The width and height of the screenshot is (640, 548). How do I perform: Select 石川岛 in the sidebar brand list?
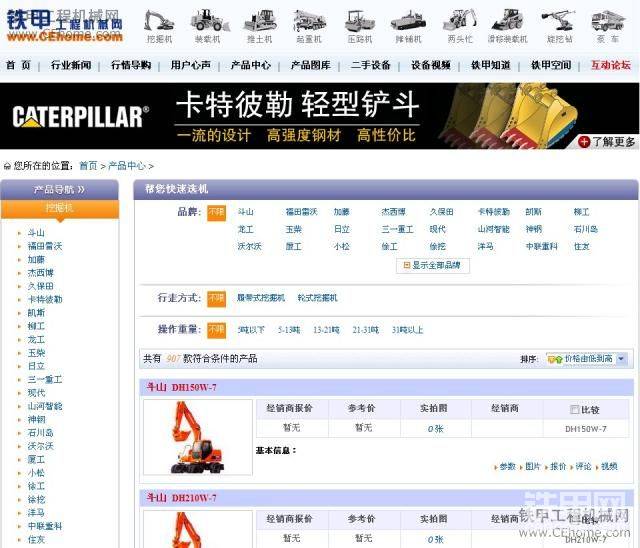[x=40, y=433]
